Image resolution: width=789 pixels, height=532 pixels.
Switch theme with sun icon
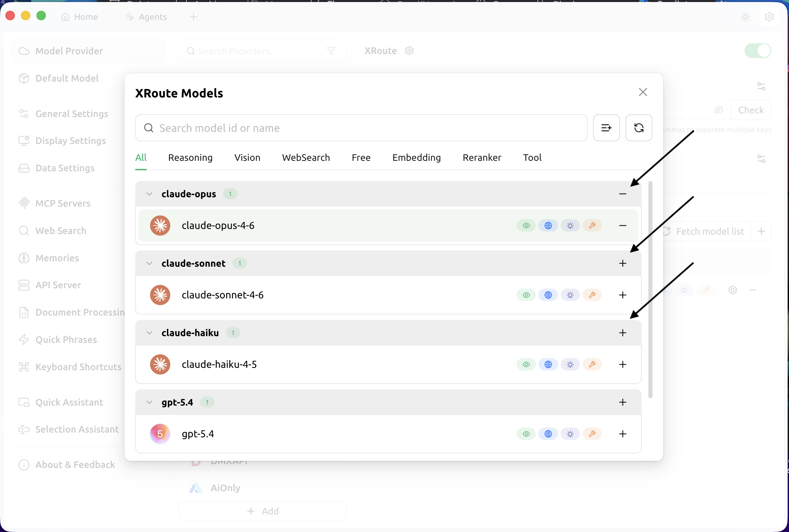(x=745, y=17)
